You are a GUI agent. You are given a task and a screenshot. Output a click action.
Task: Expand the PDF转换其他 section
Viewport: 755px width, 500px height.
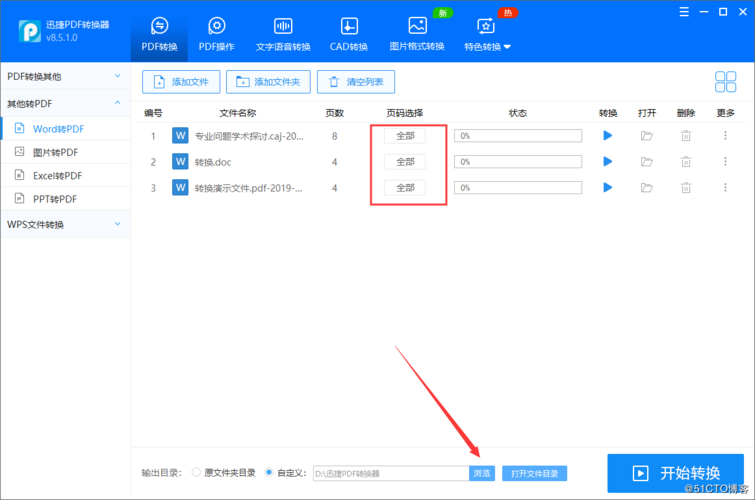pos(65,77)
